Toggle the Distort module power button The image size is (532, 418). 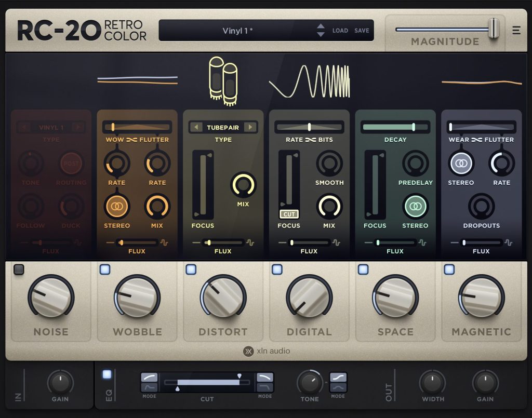[x=191, y=269]
